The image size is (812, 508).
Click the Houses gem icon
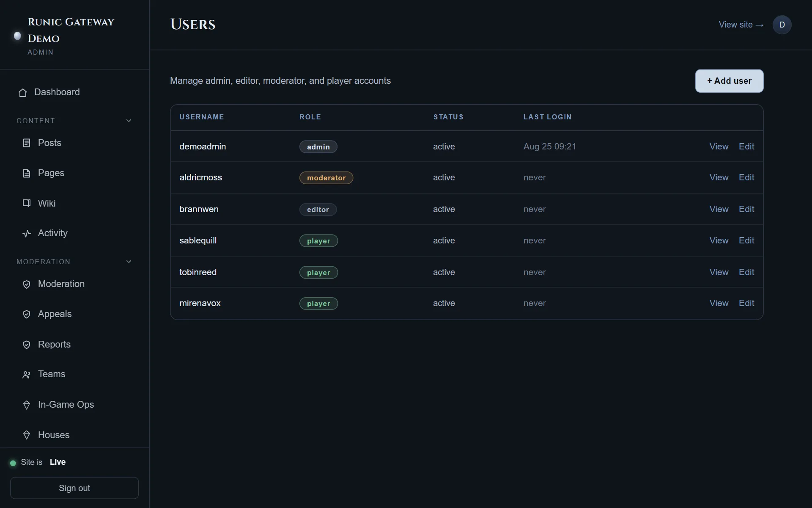tap(27, 435)
